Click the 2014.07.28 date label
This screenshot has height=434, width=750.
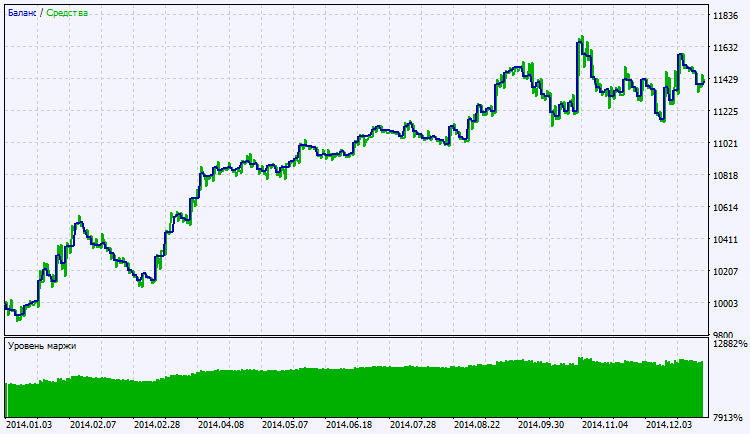click(413, 425)
